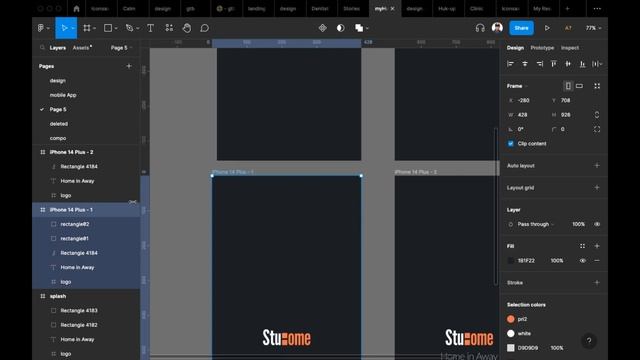
Task: Click the Align left icon
Action: click(510, 64)
